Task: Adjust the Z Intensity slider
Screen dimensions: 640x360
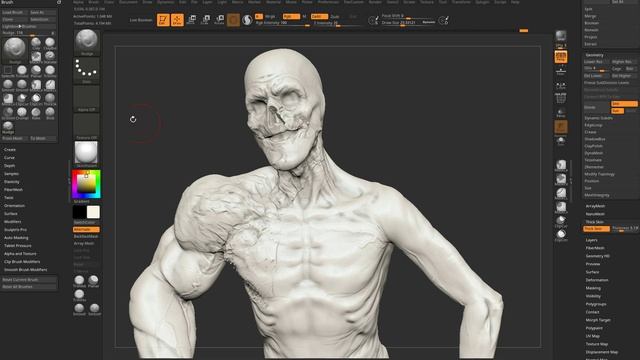Action: pos(337,23)
